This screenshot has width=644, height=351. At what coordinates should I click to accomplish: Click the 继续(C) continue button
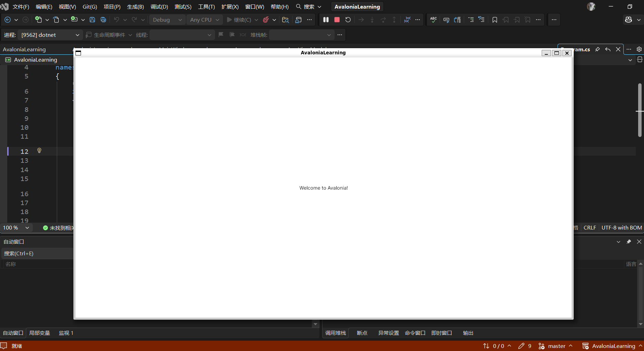coord(239,20)
